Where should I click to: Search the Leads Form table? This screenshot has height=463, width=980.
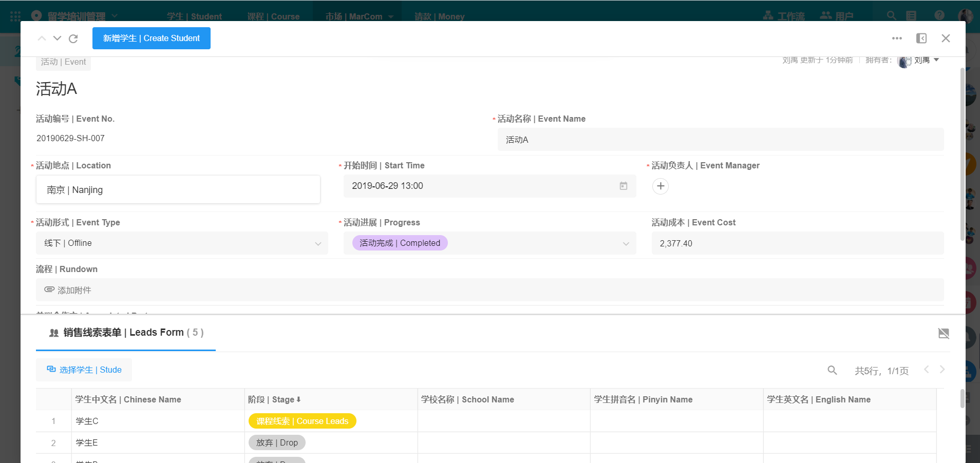click(x=832, y=370)
